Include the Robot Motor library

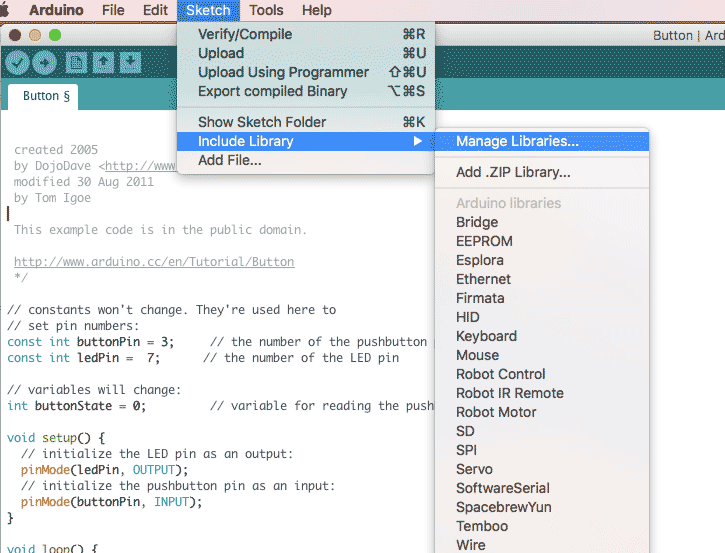542,412
